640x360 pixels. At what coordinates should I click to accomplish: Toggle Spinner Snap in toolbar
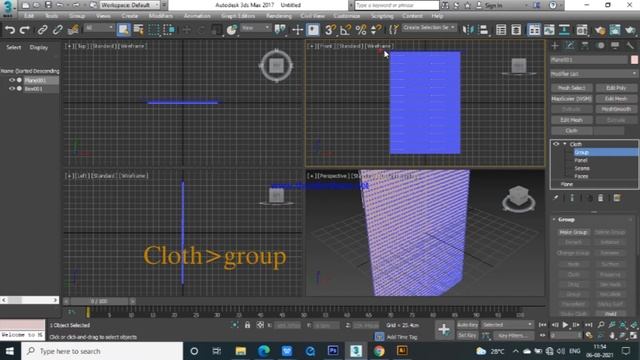[x=376, y=30]
